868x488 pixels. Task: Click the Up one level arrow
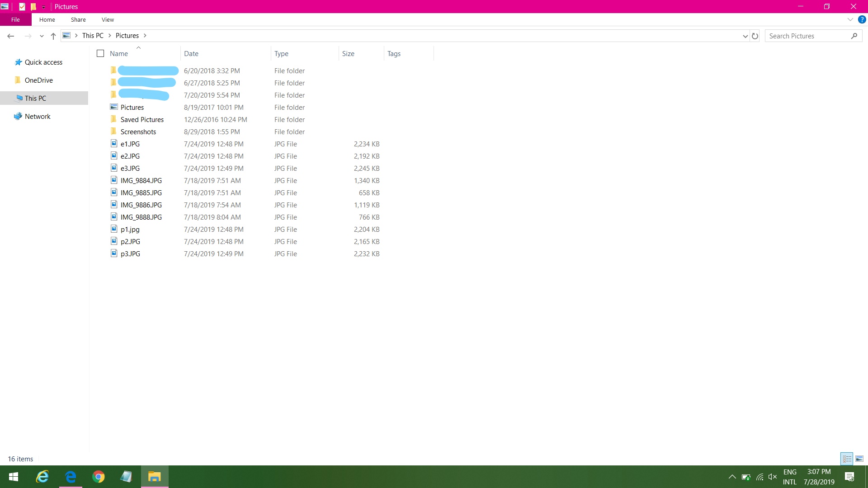coord(53,36)
